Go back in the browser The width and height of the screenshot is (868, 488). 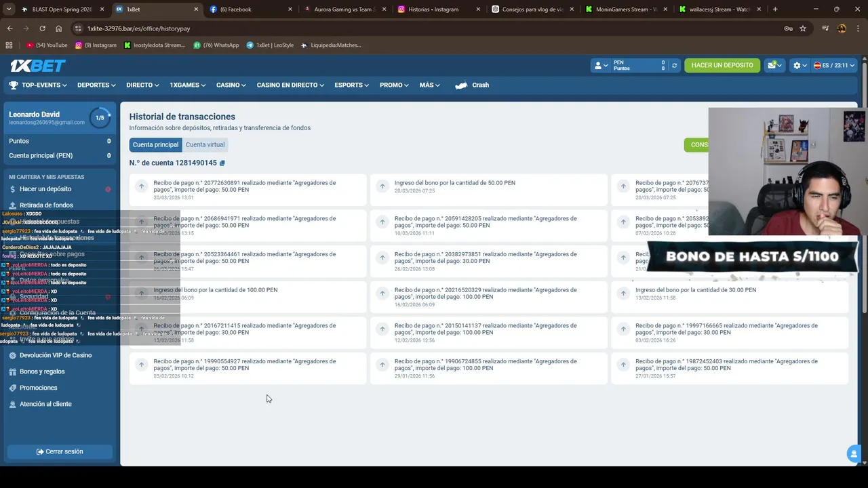(9, 28)
